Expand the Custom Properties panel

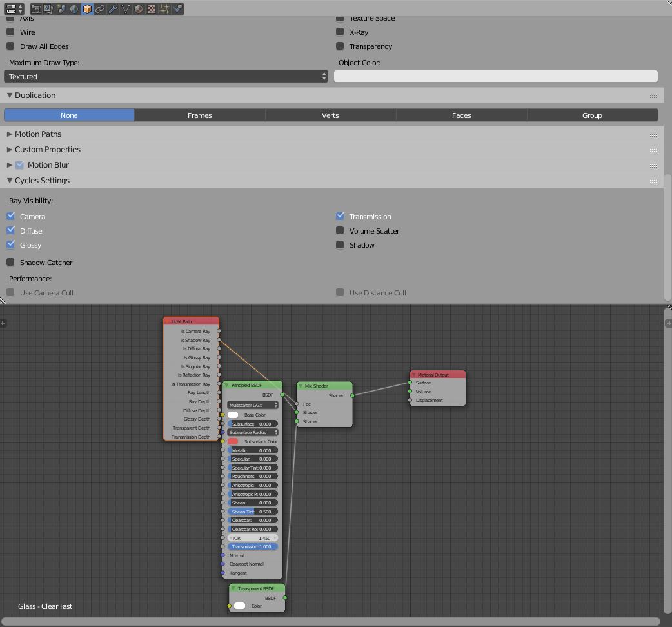click(x=10, y=150)
